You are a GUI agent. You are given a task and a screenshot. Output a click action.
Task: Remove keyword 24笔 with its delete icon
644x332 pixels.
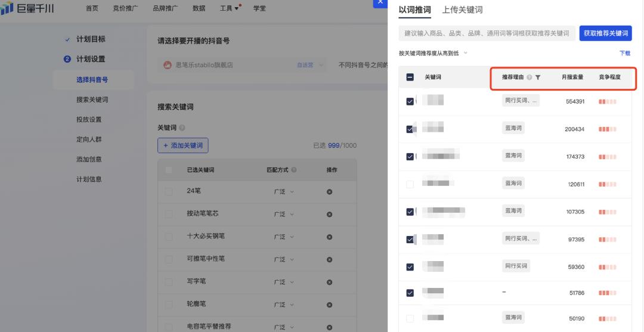click(329, 192)
